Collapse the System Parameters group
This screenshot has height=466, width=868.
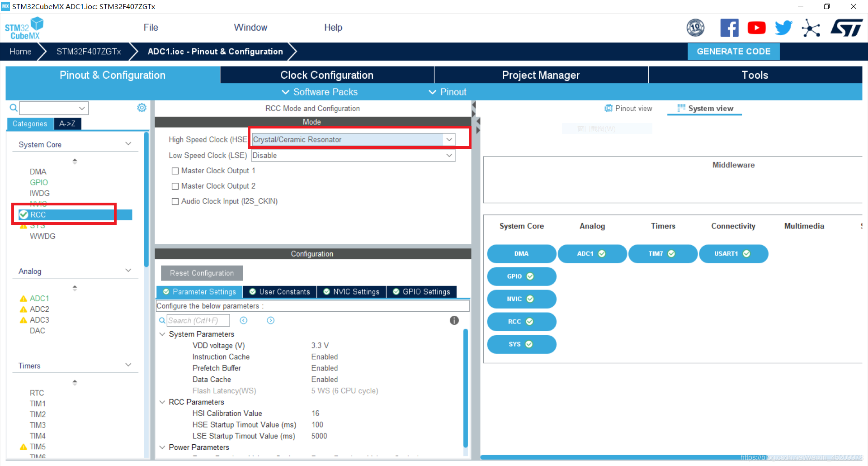162,334
